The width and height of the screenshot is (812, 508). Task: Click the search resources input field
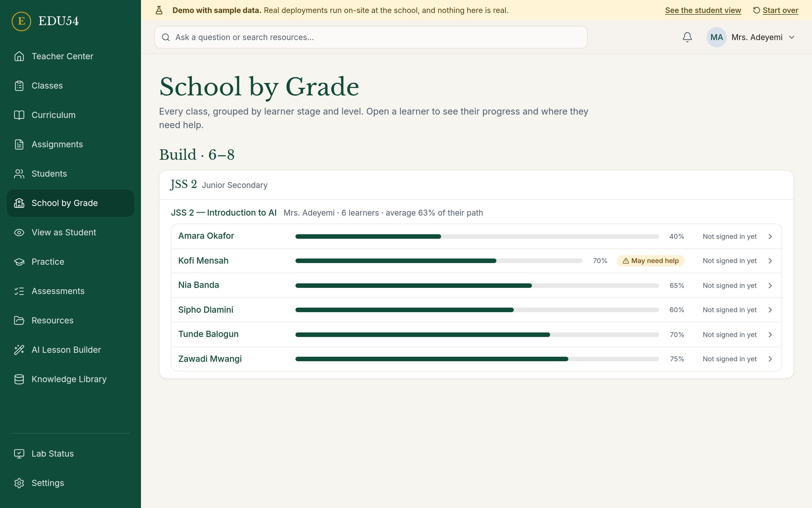click(371, 37)
